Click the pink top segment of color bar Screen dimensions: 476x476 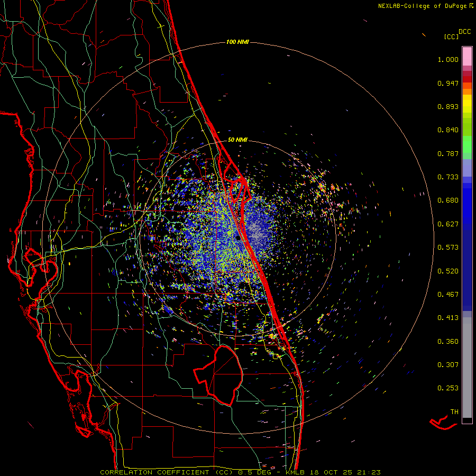click(467, 56)
